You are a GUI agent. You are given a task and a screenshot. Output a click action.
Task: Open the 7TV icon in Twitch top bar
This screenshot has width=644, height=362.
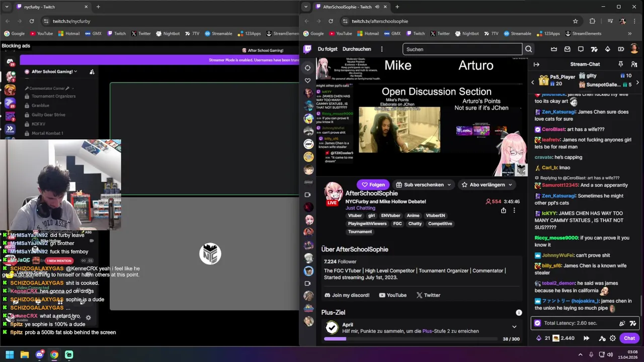coord(594,49)
